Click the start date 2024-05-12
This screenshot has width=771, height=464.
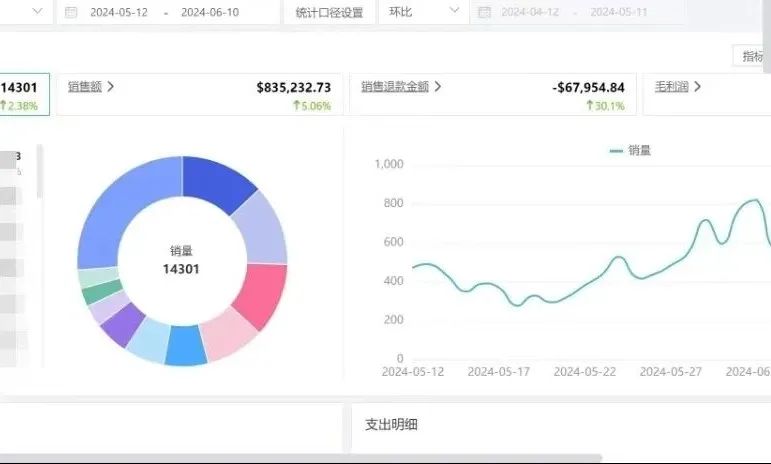pyautogui.click(x=119, y=12)
